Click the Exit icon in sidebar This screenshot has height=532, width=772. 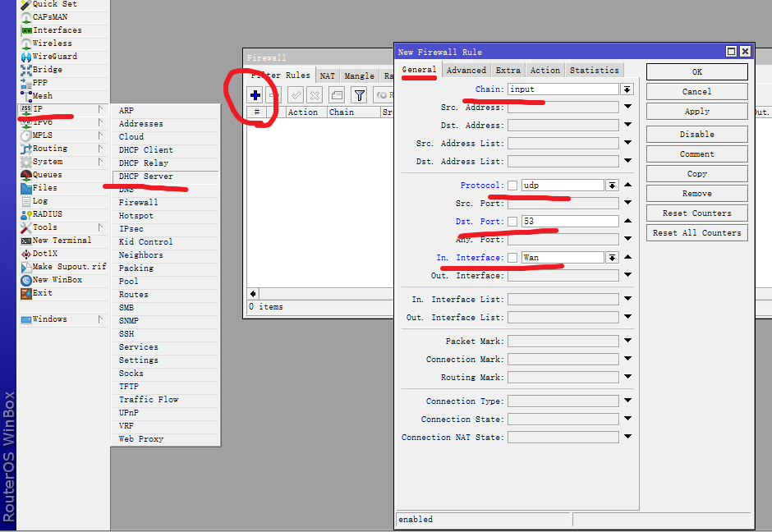click(26, 293)
